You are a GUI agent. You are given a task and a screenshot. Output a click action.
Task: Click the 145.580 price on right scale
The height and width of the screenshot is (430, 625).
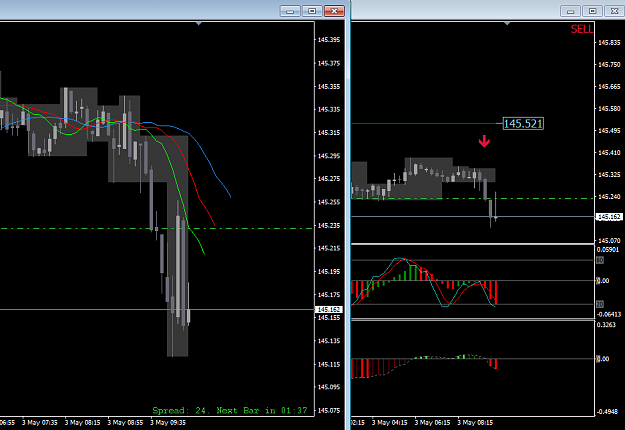point(609,108)
